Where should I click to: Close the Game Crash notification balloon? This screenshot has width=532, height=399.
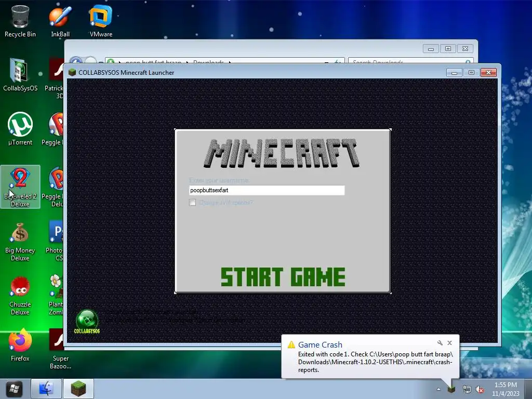click(449, 343)
